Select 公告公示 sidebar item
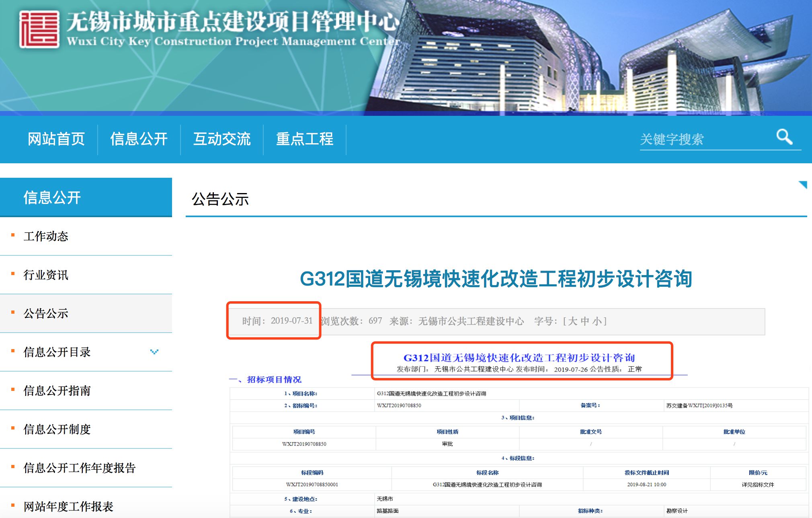Image resolution: width=812 pixels, height=518 pixels. pyautogui.click(x=46, y=313)
